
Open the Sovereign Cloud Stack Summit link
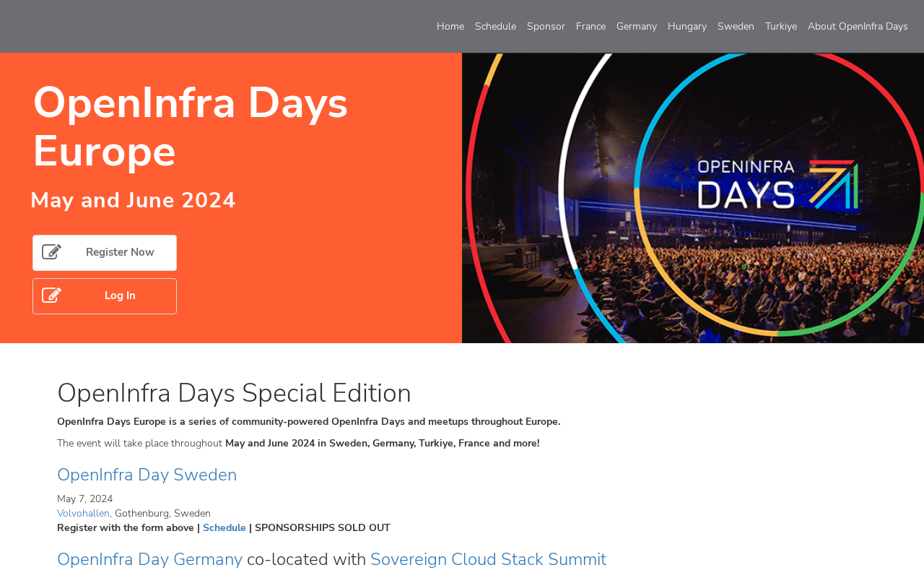[x=488, y=559]
